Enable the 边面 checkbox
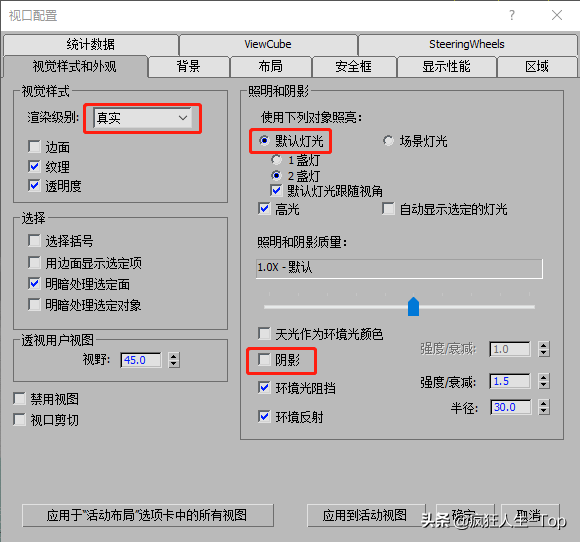Image resolution: width=580 pixels, height=542 pixels. coord(34,147)
